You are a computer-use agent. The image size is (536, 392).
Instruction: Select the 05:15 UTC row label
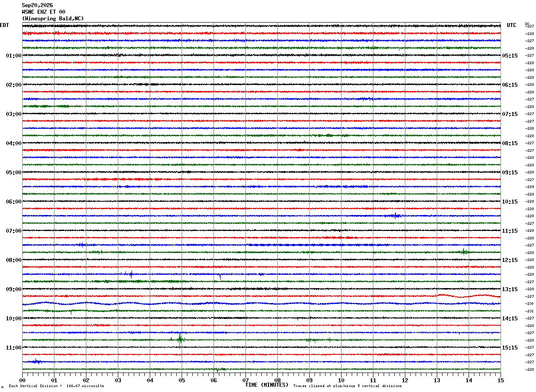(509, 56)
